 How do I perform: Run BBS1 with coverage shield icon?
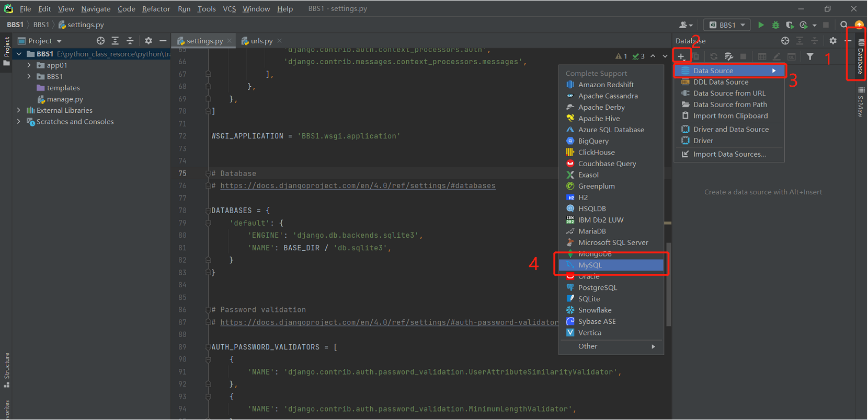(790, 25)
